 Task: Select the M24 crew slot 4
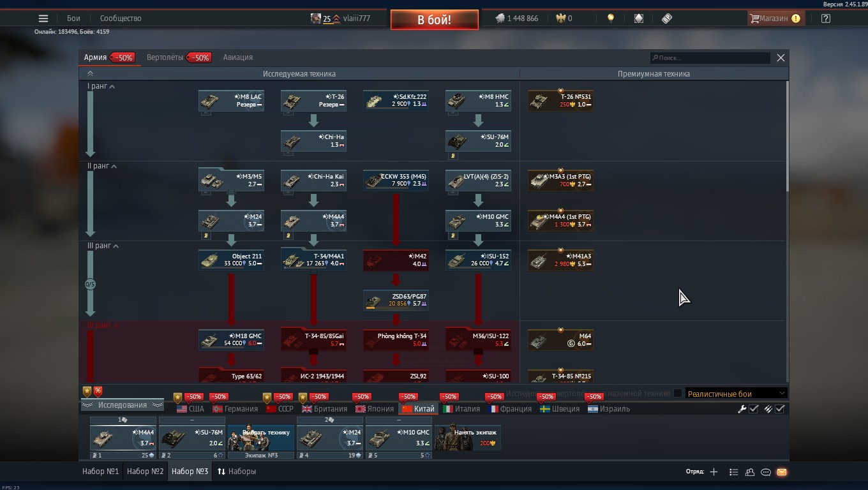(x=330, y=438)
